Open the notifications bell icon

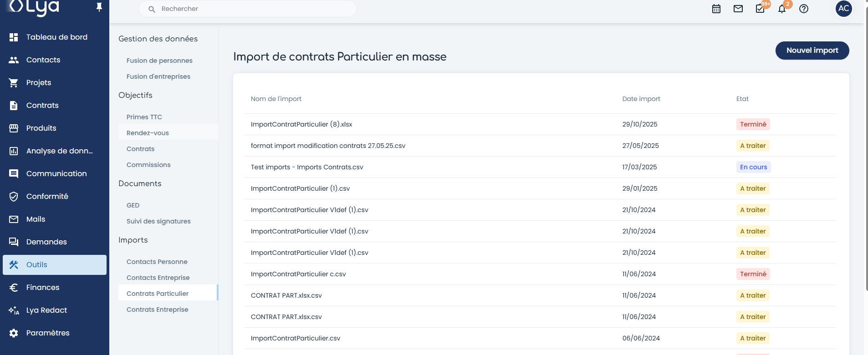(782, 9)
